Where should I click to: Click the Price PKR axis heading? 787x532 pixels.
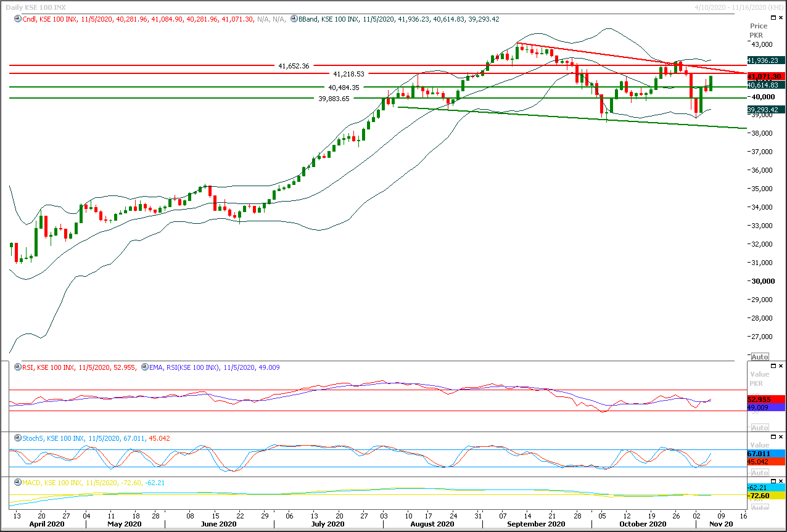coord(759,30)
